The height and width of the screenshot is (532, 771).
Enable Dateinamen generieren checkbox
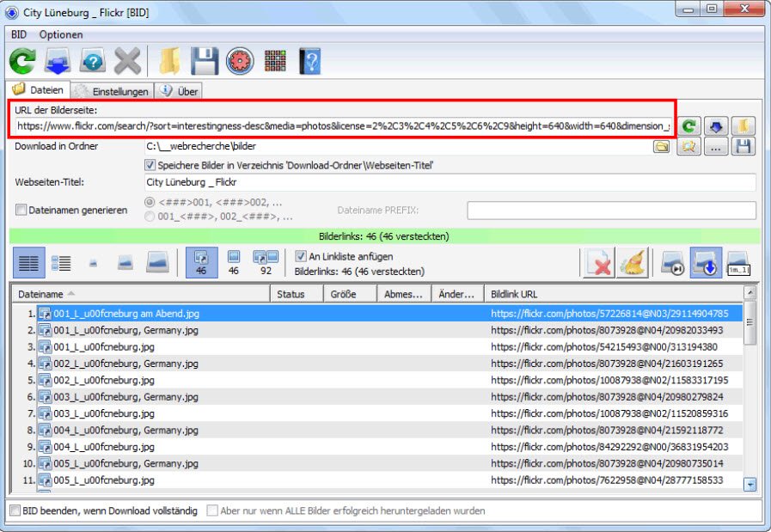[21, 210]
